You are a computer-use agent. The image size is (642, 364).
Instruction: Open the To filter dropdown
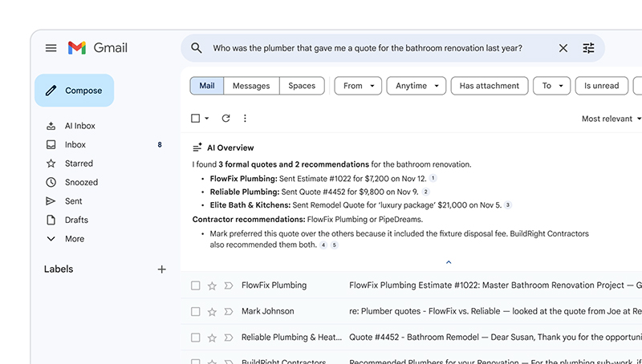[551, 86]
